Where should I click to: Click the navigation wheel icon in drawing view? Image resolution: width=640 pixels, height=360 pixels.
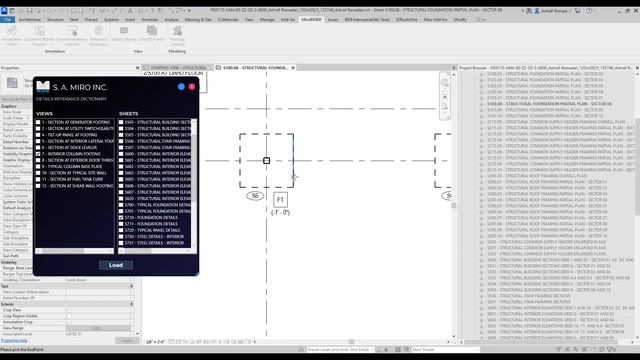point(445,83)
